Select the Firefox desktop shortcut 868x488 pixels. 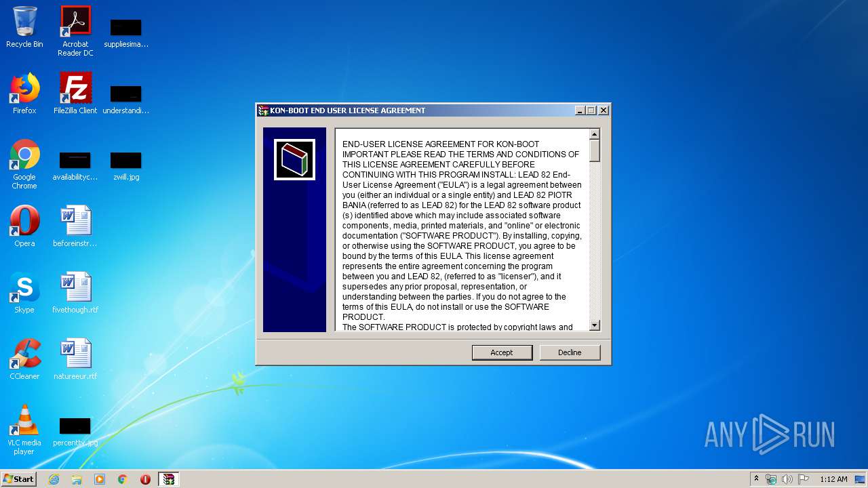pyautogui.click(x=24, y=94)
